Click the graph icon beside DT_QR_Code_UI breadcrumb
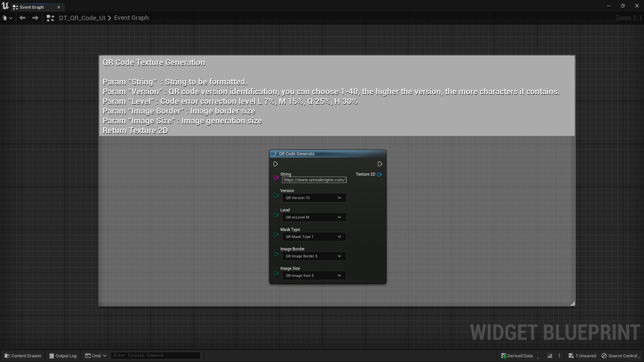The height and width of the screenshot is (362, 644). [50, 18]
